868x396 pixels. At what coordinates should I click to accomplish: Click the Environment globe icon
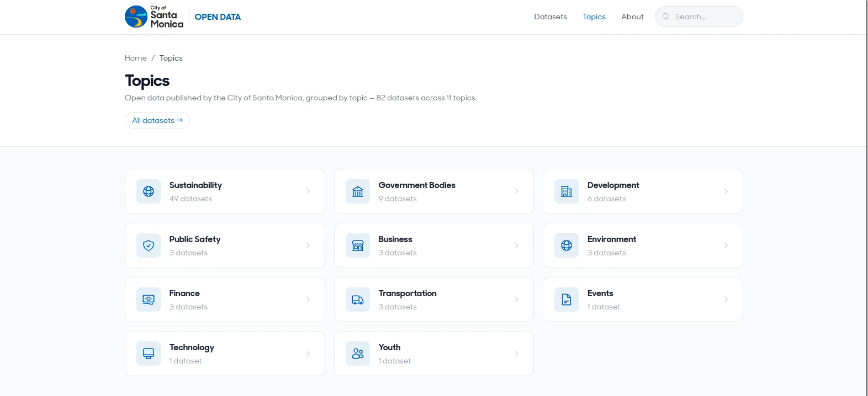point(567,245)
